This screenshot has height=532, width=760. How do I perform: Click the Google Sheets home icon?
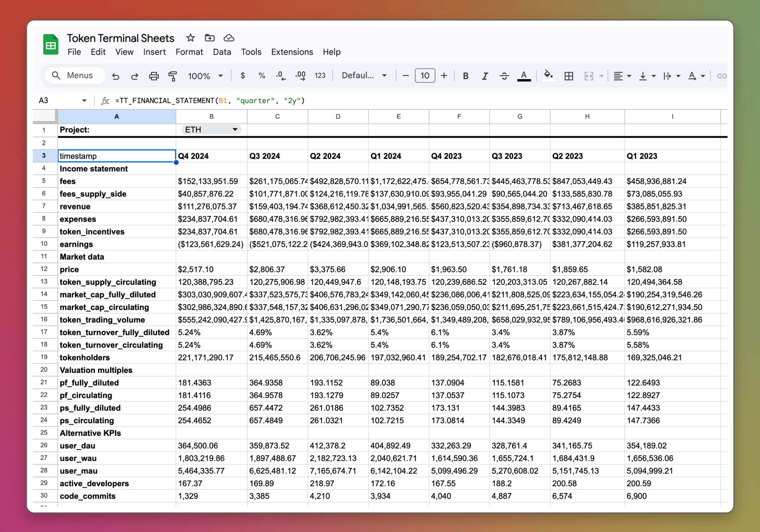[x=51, y=44]
